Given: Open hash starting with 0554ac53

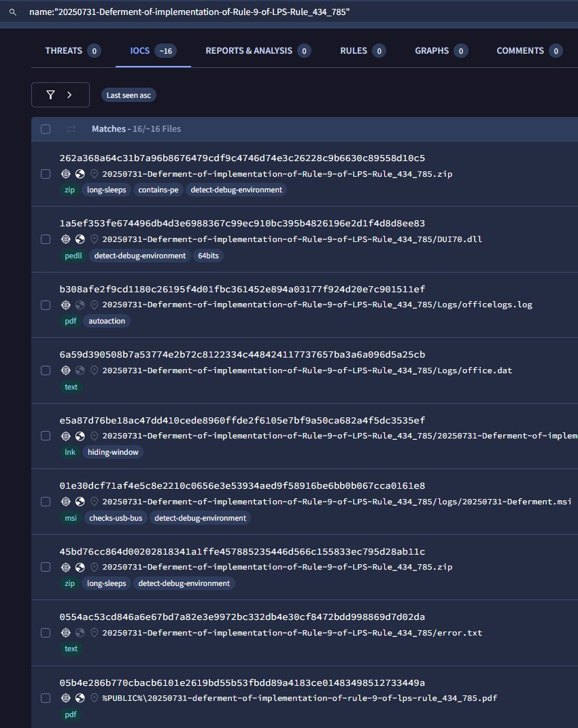Looking at the screenshot, I should point(242,617).
